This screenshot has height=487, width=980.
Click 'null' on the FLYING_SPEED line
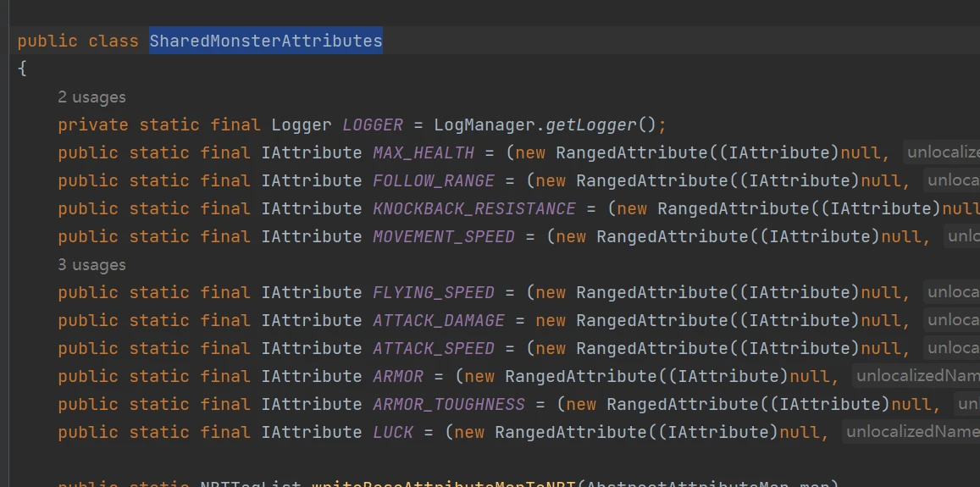click(x=881, y=292)
